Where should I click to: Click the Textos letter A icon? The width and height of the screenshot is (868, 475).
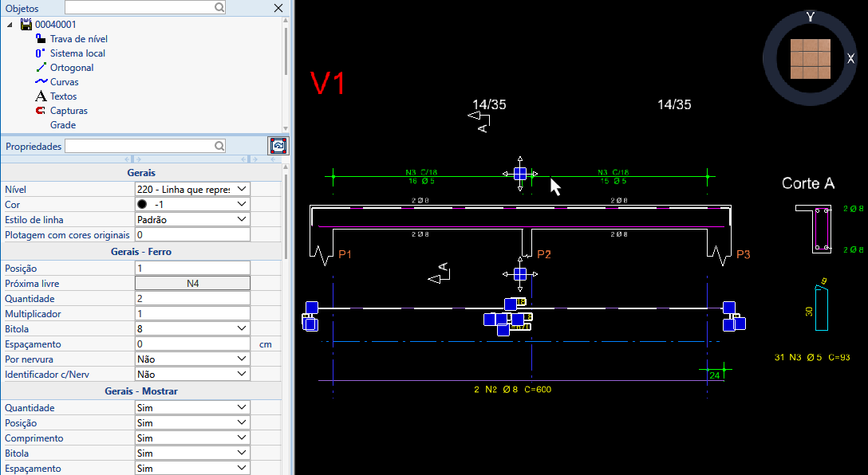click(41, 96)
